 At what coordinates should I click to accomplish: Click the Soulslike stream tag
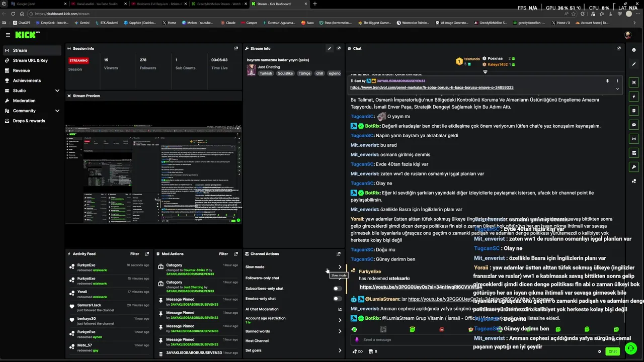(285, 73)
